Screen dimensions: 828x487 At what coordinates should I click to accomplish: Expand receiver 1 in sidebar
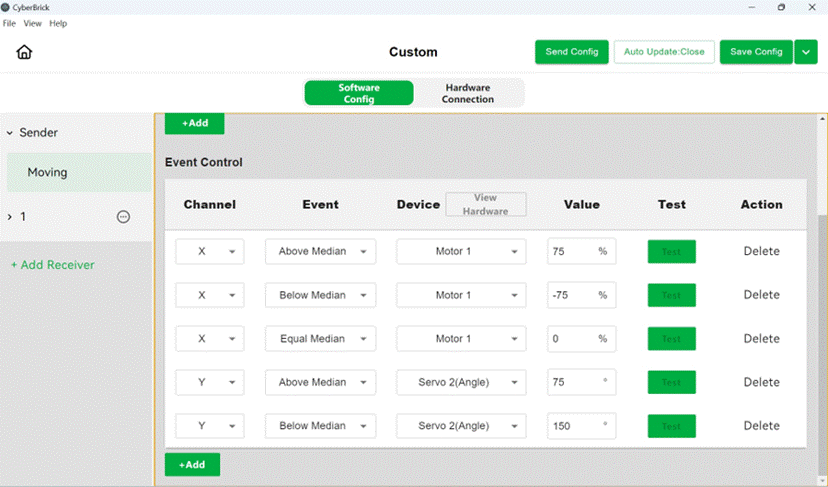click(x=10, y=217)
